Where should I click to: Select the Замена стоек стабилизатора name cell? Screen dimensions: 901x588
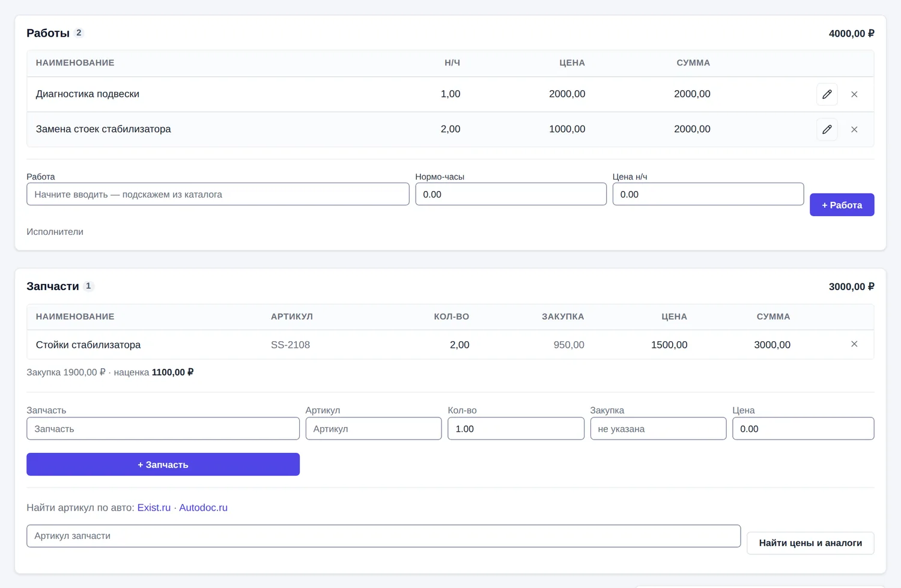pos(103,129)
